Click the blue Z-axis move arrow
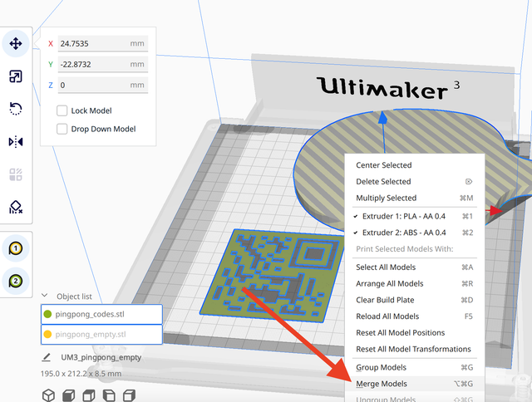The height and width of the screenshot is (402, 532). pos(382,118)
